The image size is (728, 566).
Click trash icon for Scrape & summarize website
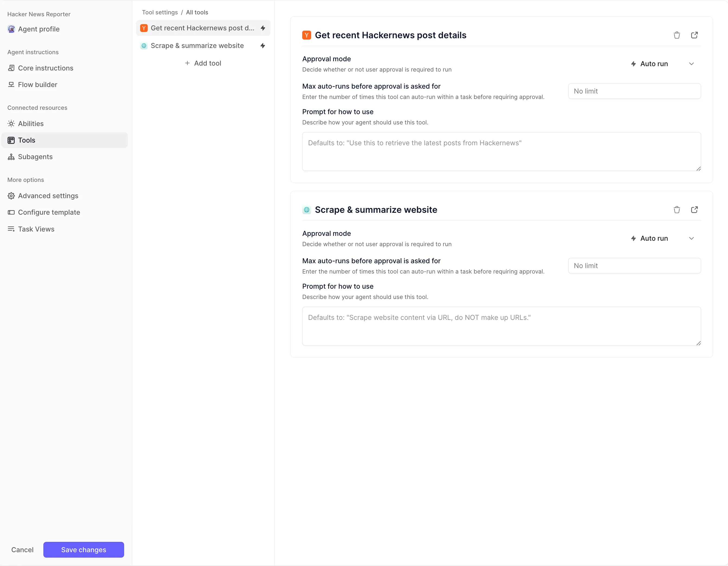677,210
